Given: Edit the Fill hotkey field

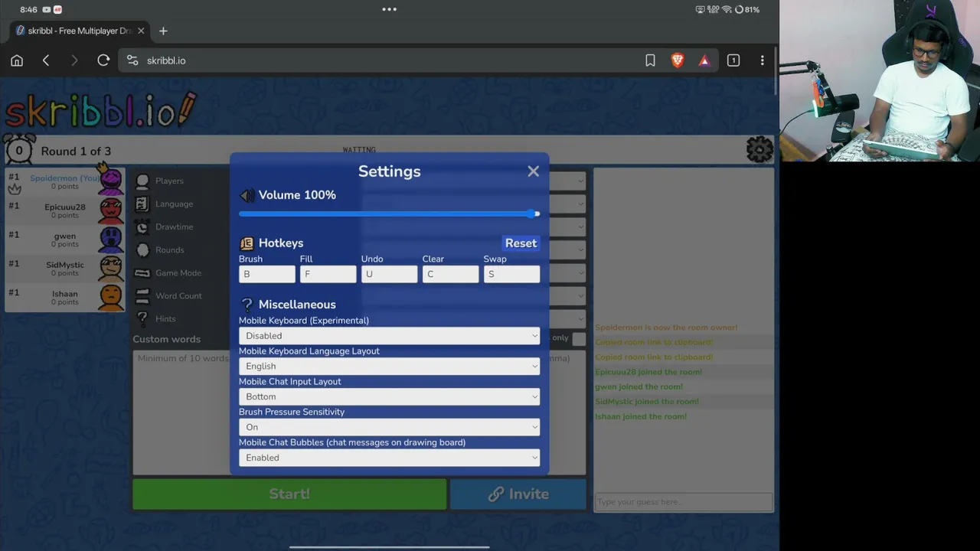Looking at the screenshot, I should click(x=328, y=274).
